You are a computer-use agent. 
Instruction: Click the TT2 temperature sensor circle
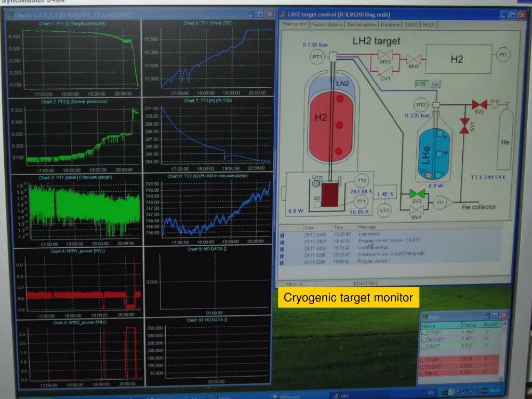(362, 181)
